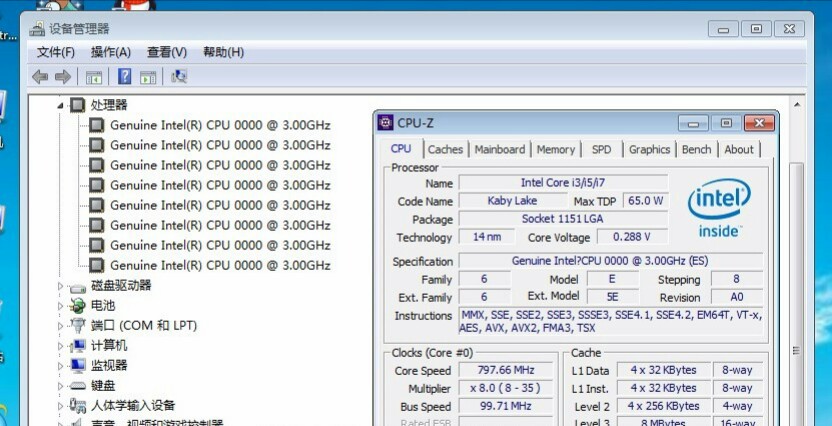Viewport: 832px width, 426px height.
Task: Click the Multiplier value x 8.0 ( 8 - 35 )
Action: [506, 388]
